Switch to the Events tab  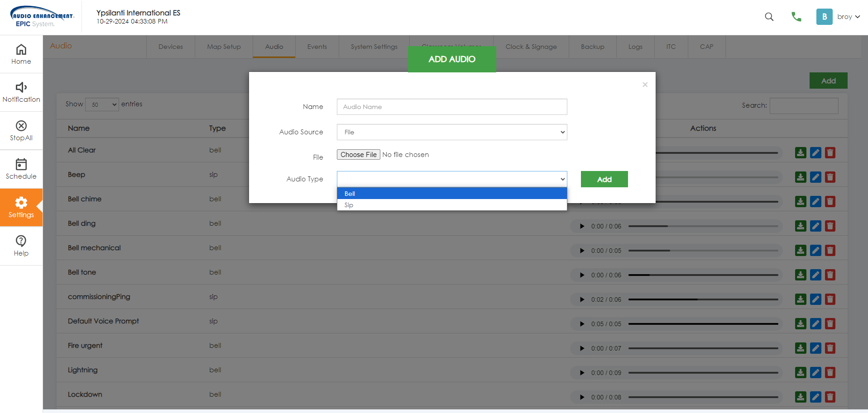pyautogui.click(x=317, y=47)
